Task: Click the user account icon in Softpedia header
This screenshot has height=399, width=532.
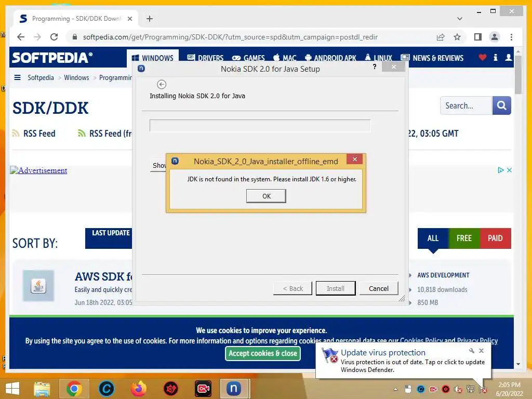Action: (508, 57)
